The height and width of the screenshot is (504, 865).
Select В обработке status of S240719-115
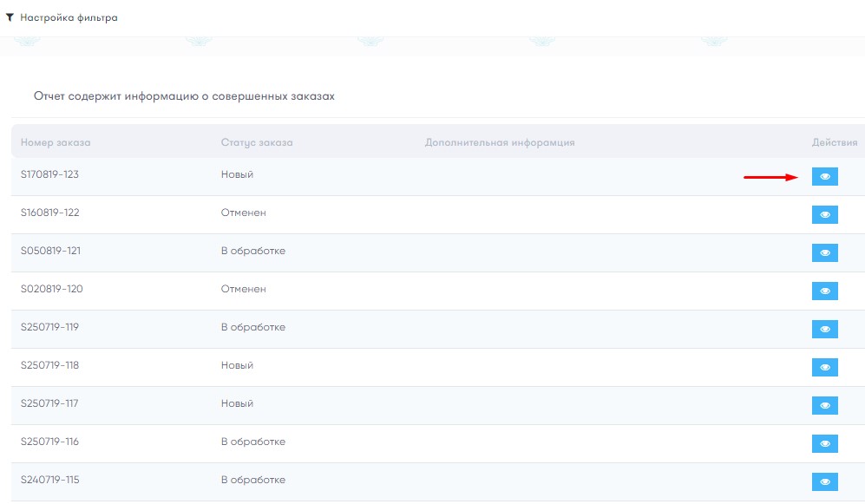click(x=253, y=480)
